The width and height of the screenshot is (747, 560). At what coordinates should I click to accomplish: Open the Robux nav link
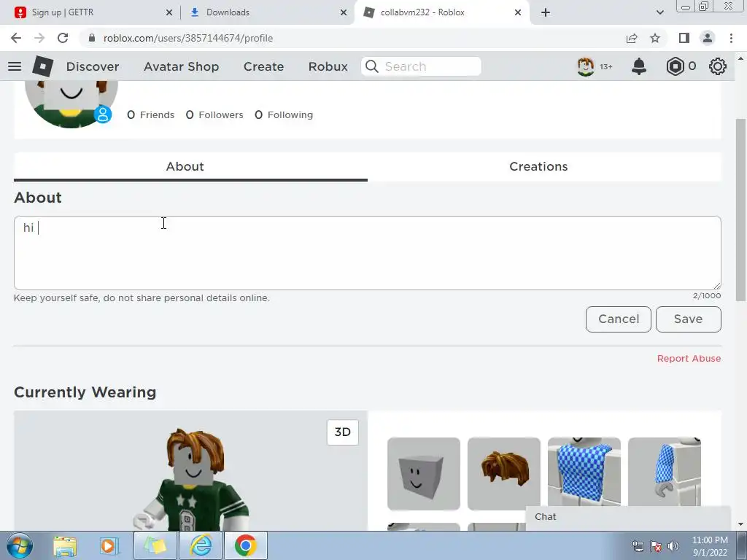[328, 66]
